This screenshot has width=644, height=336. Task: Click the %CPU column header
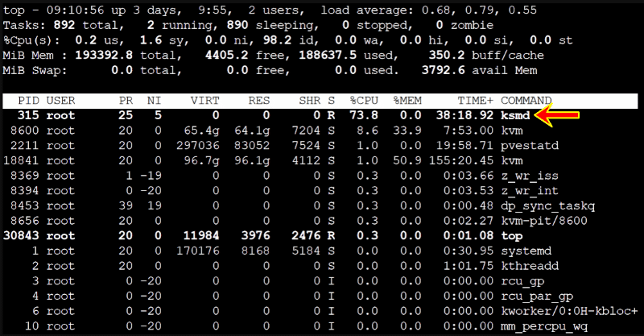[364, 101]
